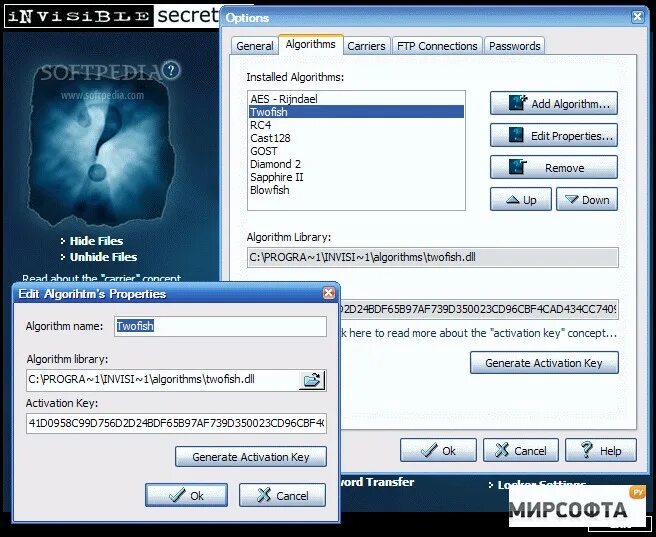Open Read about the carrier concept link

tap(102, 278)
